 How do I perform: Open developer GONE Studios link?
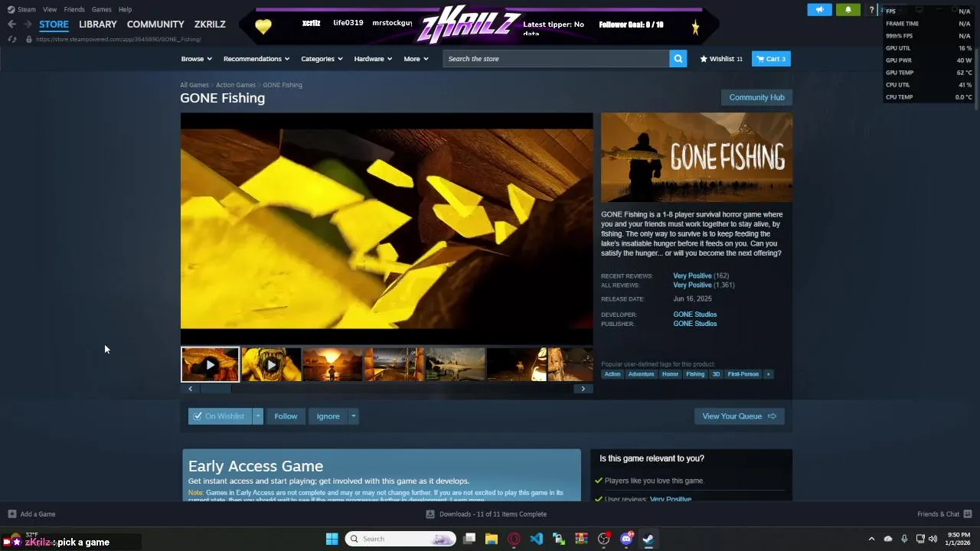click(694, 315)
